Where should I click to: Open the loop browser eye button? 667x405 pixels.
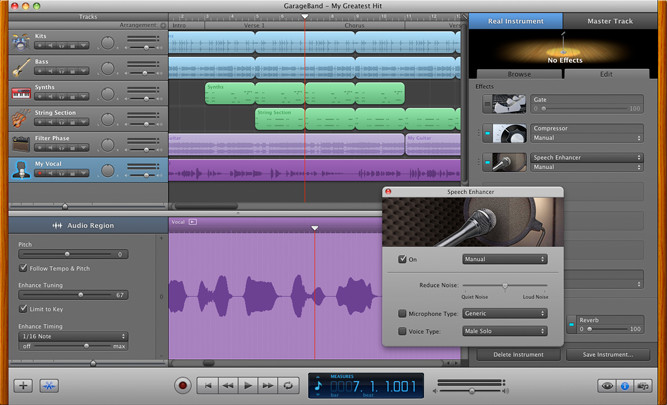tap(607, 386)
